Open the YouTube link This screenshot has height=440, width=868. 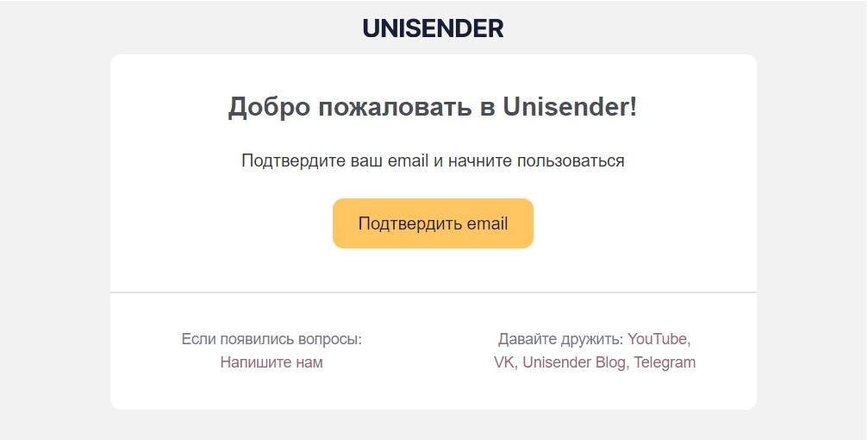coord(657,338)
